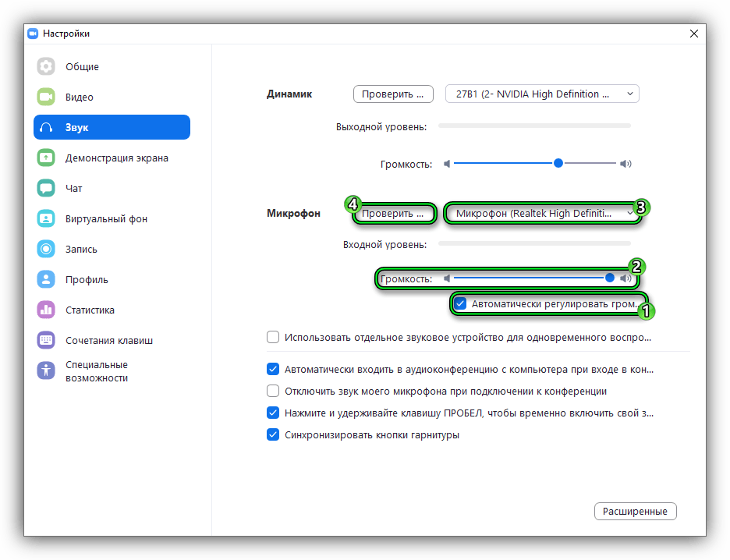Click the Микрофон heading label
The height and width of the screenshot is (560, 730).
point(293,213)
